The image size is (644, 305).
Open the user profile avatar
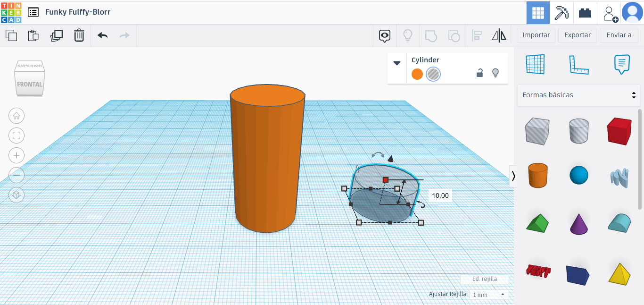click(632, 12)
